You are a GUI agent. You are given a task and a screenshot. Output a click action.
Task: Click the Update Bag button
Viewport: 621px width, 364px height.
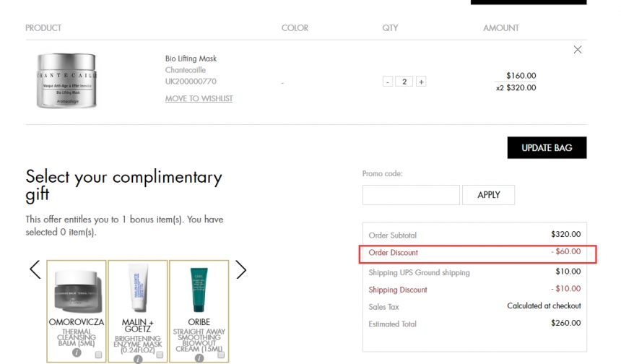point(547,147)
